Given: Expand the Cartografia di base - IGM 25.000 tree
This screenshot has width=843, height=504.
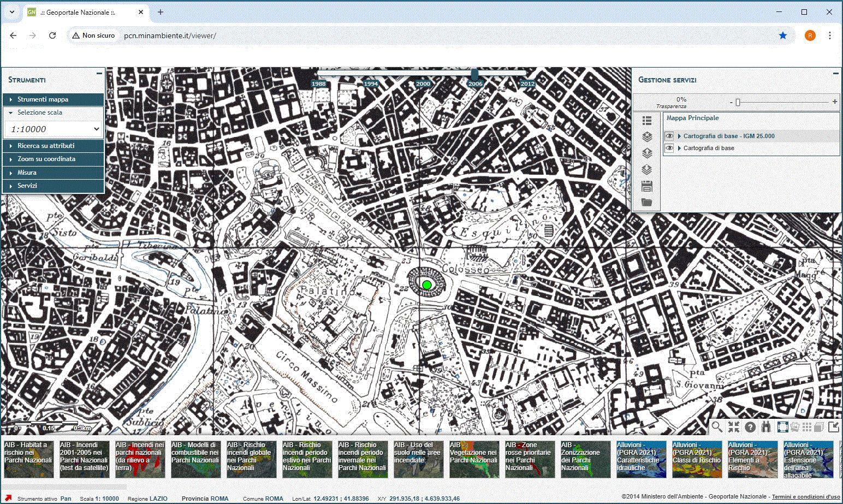Looking at the screenshot, I should (x=679, y=136).
